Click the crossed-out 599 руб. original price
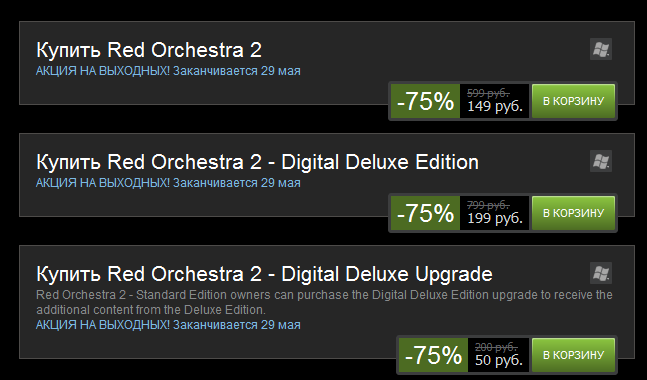Viewport: 647px width, 380px height. [x=488, y=93]
